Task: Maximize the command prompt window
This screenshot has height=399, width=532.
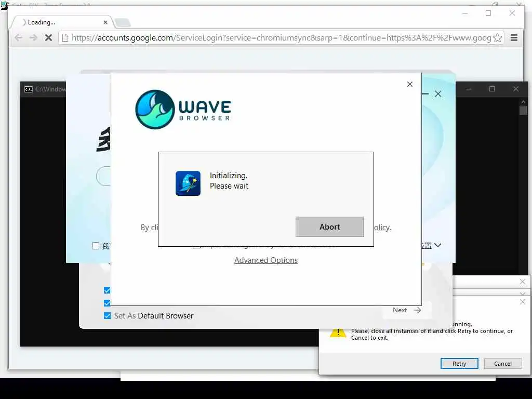Action: [492, 89]
